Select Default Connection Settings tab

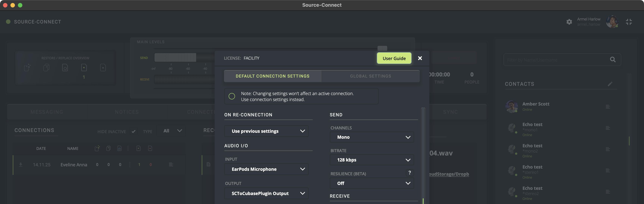tap(272, 76)
